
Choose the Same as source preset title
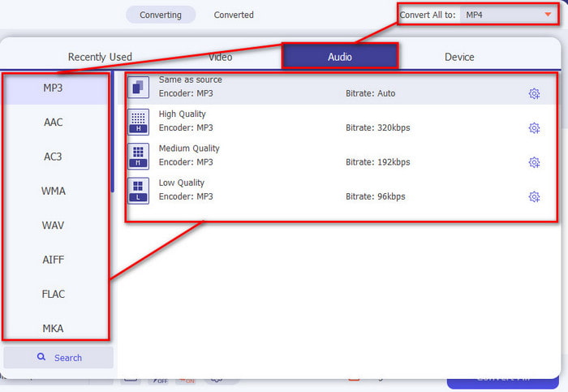click(x=190, y=80)
